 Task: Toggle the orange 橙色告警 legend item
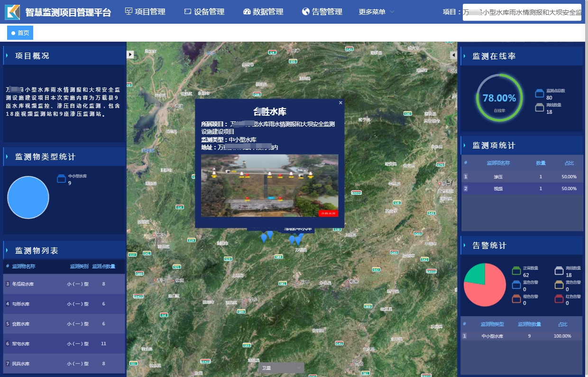516,299
